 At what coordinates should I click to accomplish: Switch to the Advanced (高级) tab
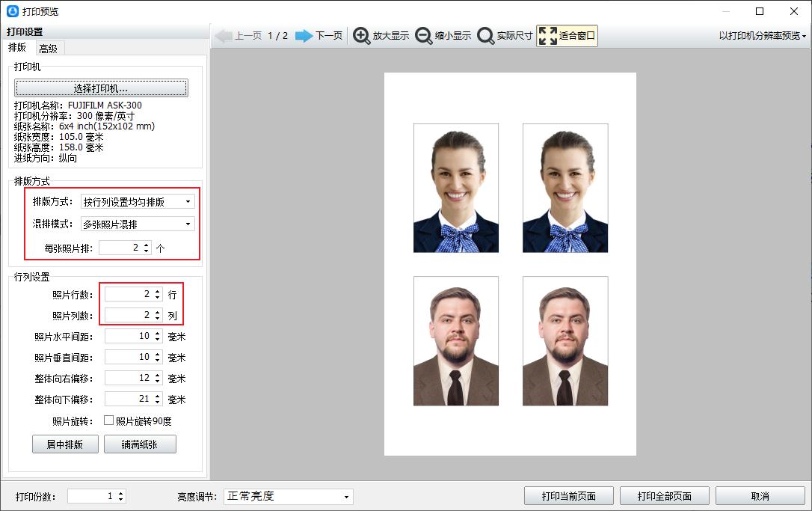click(49, 49)
